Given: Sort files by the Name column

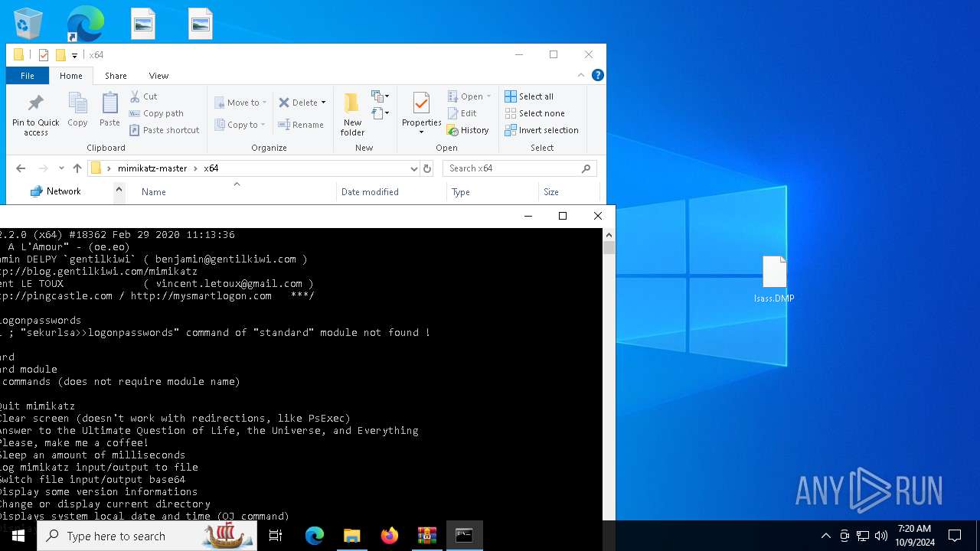Looking at the screenshot, I should click(x=154, y=192).
